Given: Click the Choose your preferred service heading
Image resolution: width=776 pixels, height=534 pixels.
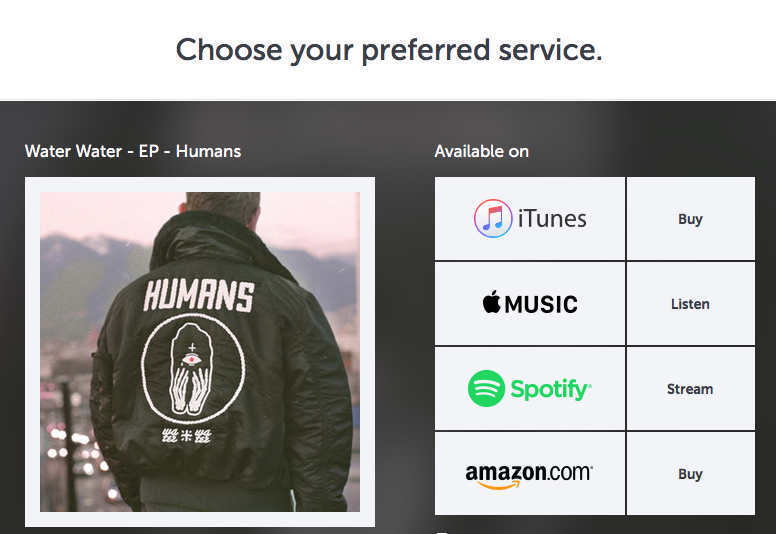Looking at the screenshot, I should [x=389, y=50].
